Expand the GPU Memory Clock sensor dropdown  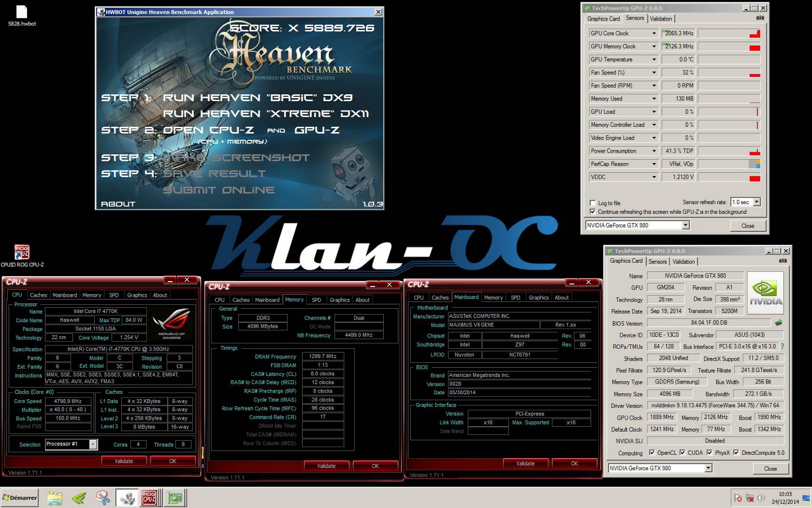[x=654, y=47]
